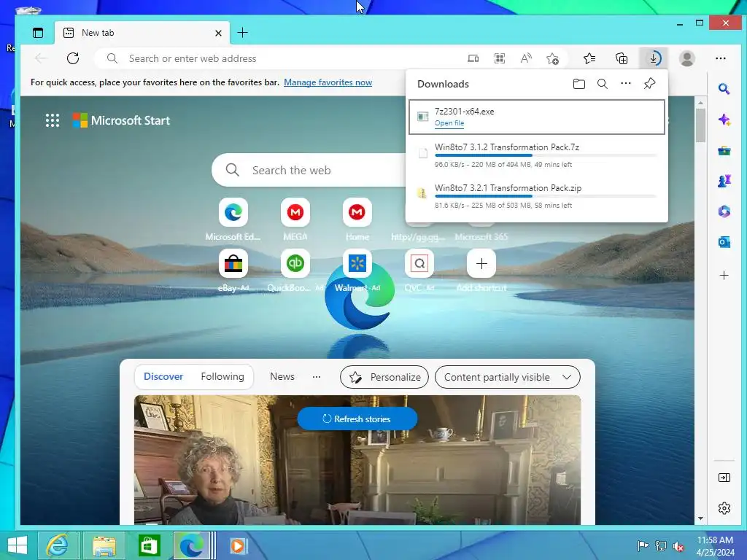Click progress bar of Win8to7 3.1.2 download

coord(546,155)
